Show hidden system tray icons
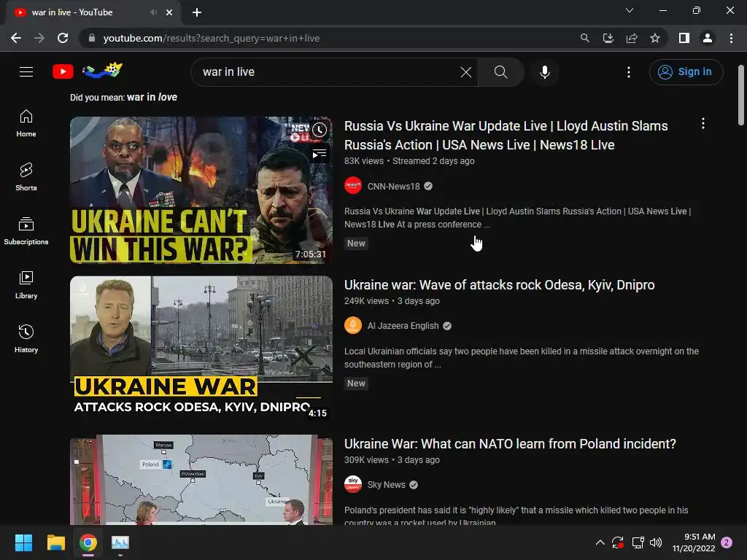 [x=600, y=542]
